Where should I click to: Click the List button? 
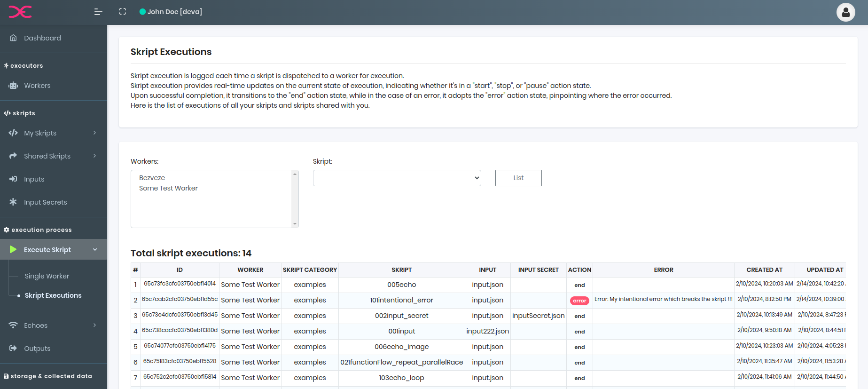518,178
